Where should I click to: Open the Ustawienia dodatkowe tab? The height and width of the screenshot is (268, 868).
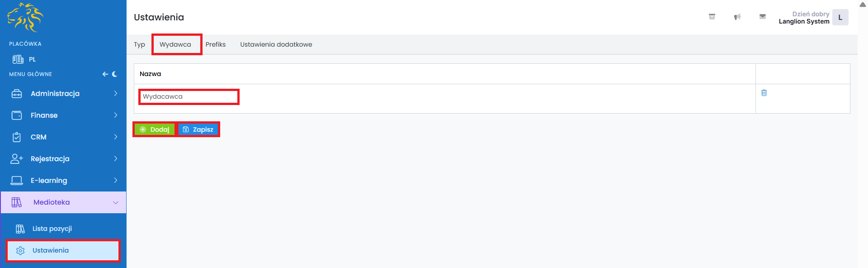tap(276, 44)
